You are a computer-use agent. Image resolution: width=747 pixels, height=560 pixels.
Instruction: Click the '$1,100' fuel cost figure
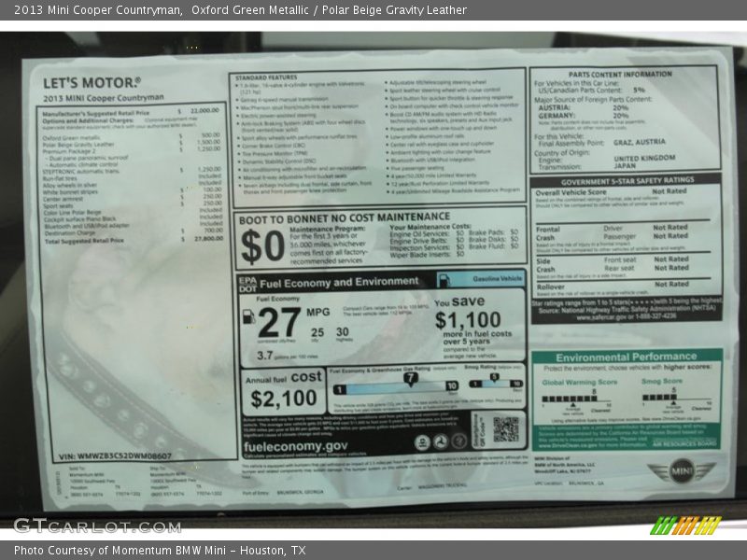coord(468,319)
